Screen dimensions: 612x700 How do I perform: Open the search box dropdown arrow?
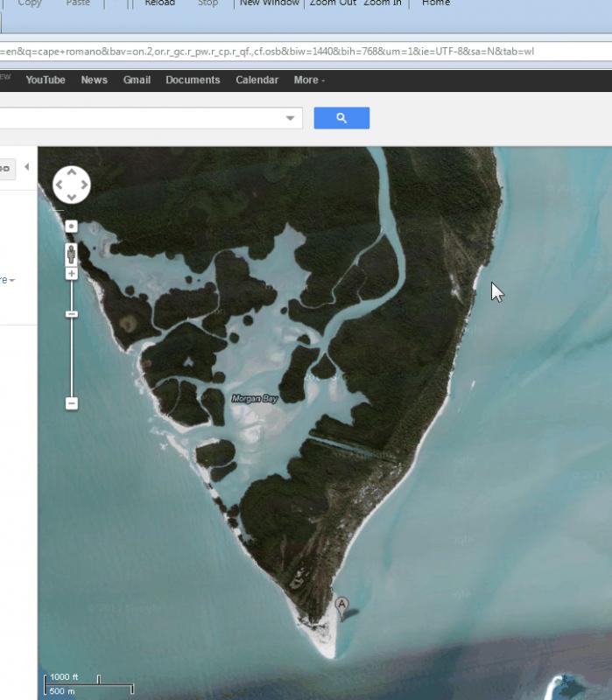point(291,118)
